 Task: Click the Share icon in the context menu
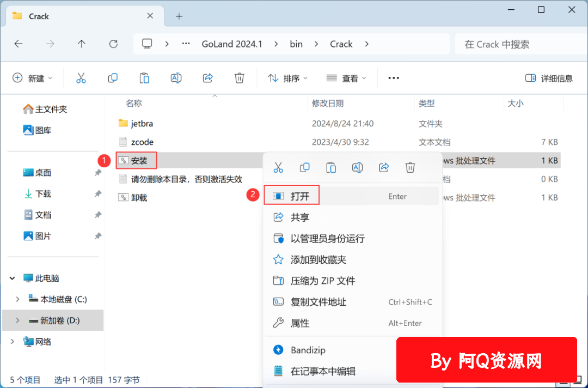point(384,167)
